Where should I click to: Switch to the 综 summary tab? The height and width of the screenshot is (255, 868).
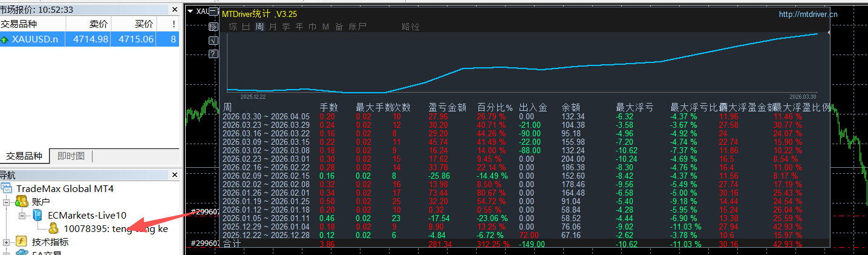point(233,27)
